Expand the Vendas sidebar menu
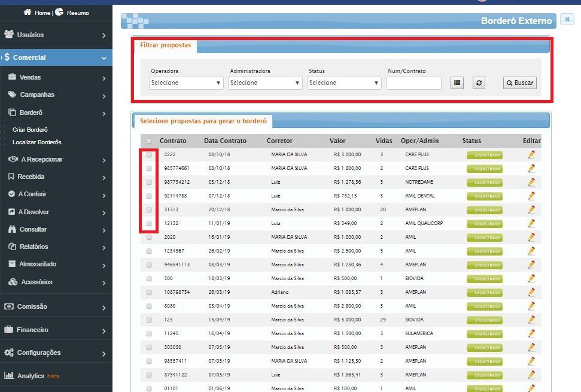This screenshot has width=581, height=392. [56, 77]
